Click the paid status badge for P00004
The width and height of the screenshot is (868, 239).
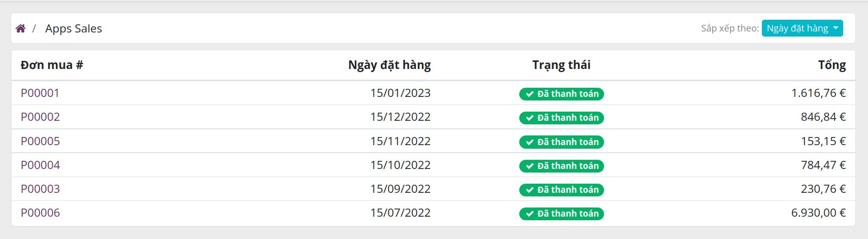(x=561, y=166)
